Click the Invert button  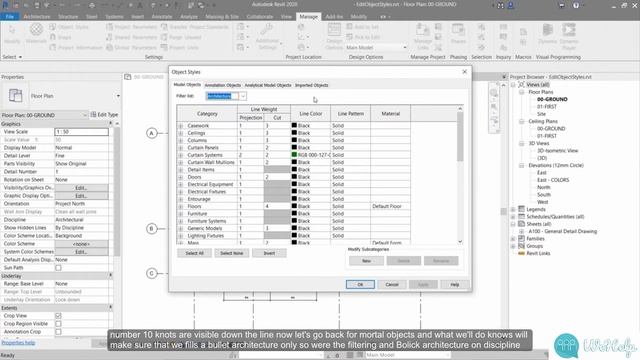269,253
